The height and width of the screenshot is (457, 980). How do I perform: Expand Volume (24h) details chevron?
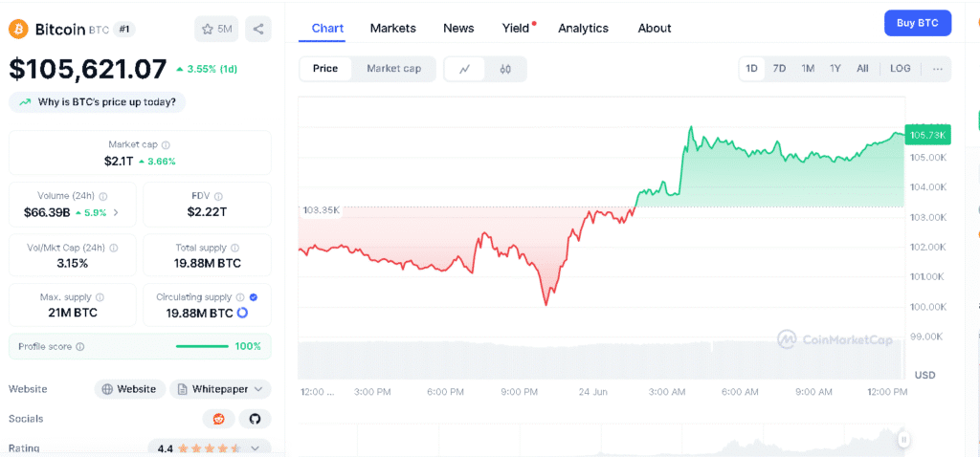116,212
